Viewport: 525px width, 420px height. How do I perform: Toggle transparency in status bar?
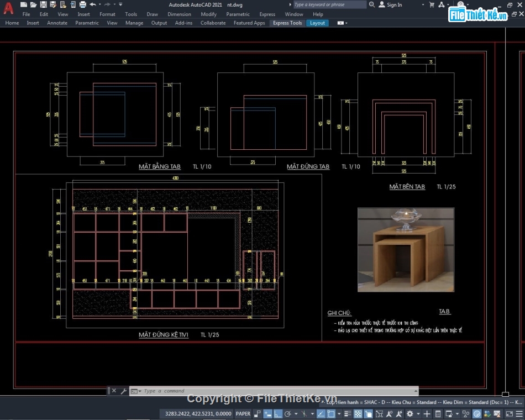click(x=358, y=413)
